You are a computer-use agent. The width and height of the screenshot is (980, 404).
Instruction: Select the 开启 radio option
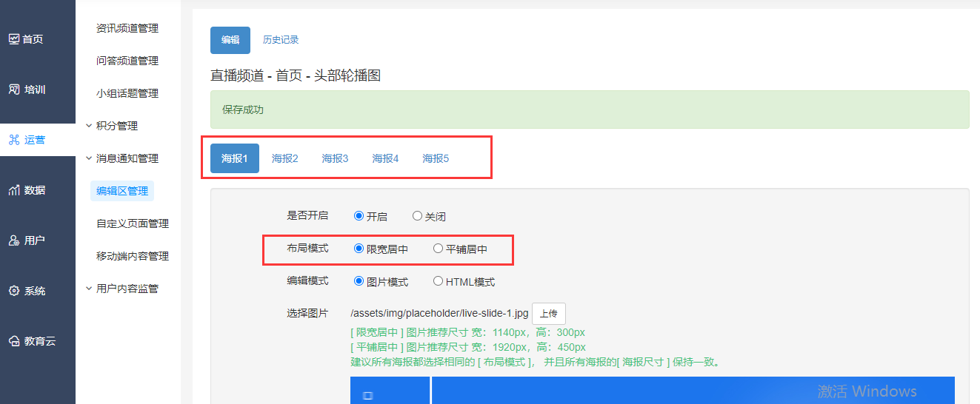coord(359,216)
